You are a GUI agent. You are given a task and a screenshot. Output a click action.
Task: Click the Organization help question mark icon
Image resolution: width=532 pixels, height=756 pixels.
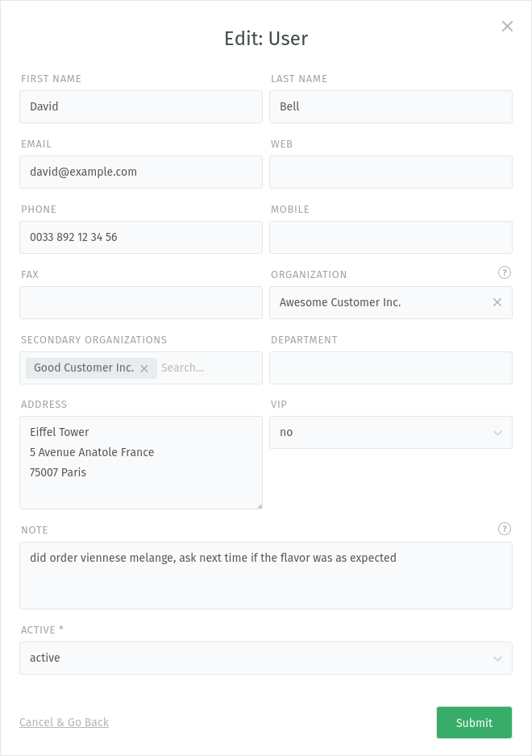[x=505, y=272]
